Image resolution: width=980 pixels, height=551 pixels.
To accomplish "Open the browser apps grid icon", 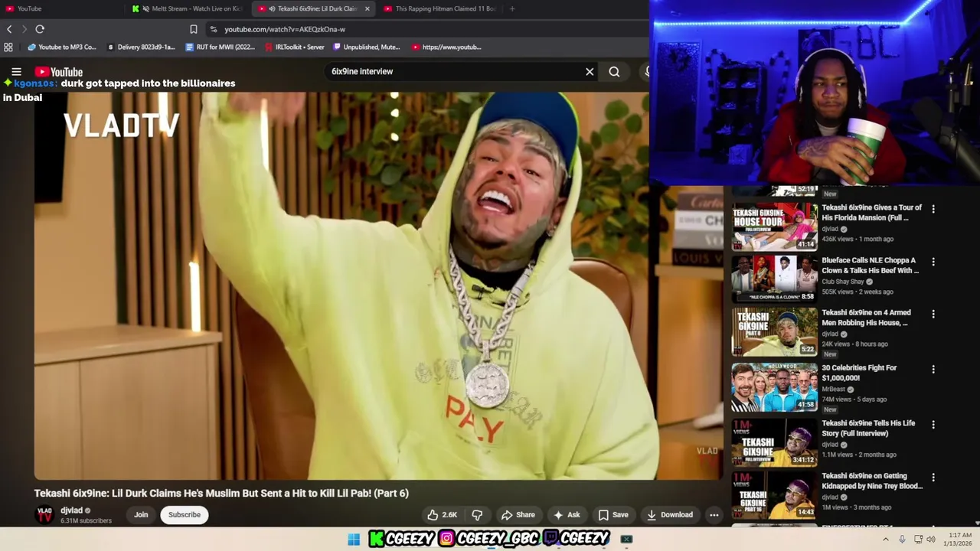I will (x=8, y=47).
